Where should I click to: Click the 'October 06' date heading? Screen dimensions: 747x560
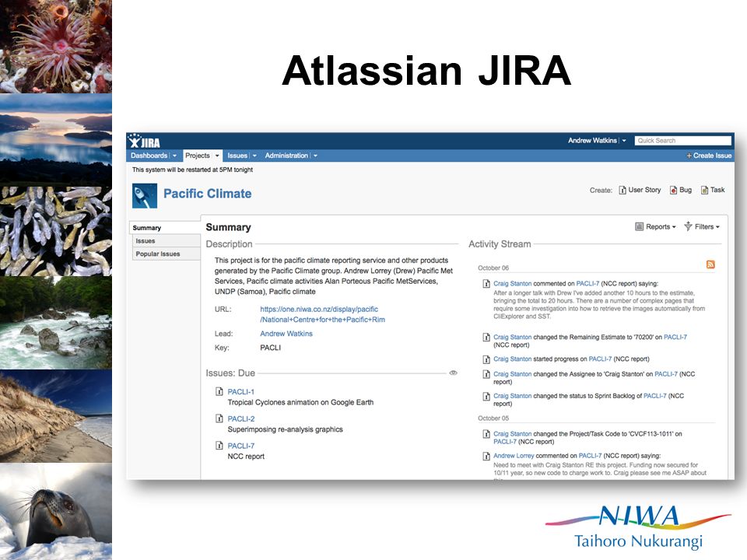493,268
